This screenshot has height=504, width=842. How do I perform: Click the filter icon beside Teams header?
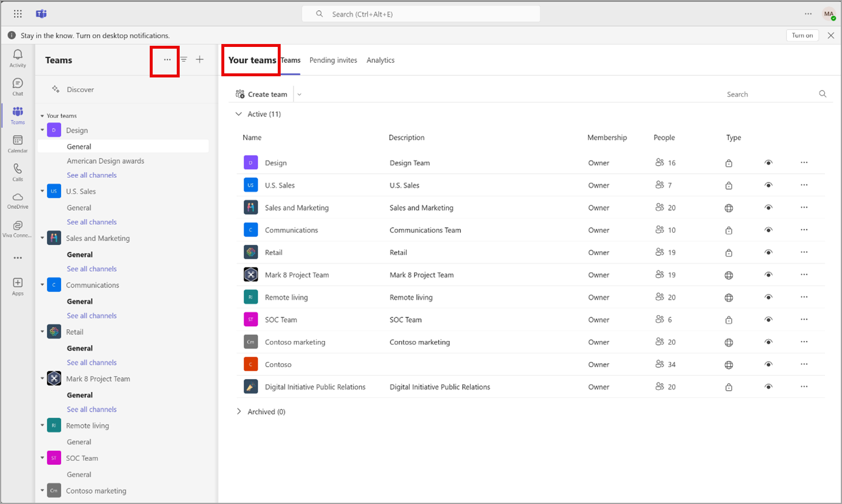[184, 59]
